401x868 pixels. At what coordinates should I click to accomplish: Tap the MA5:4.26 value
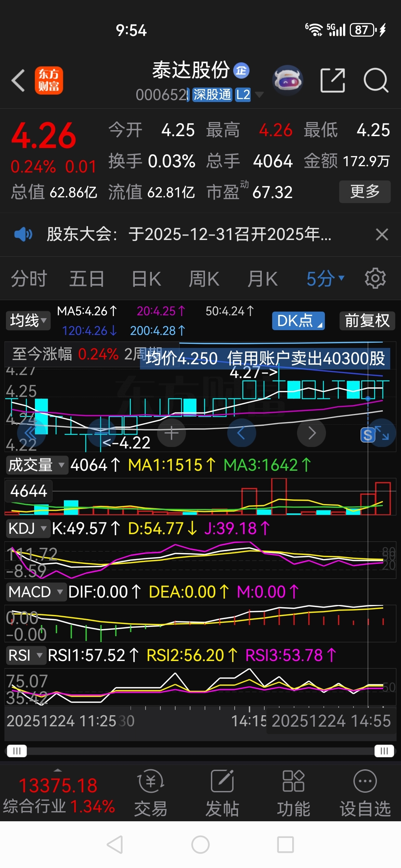tap(87, 311)
